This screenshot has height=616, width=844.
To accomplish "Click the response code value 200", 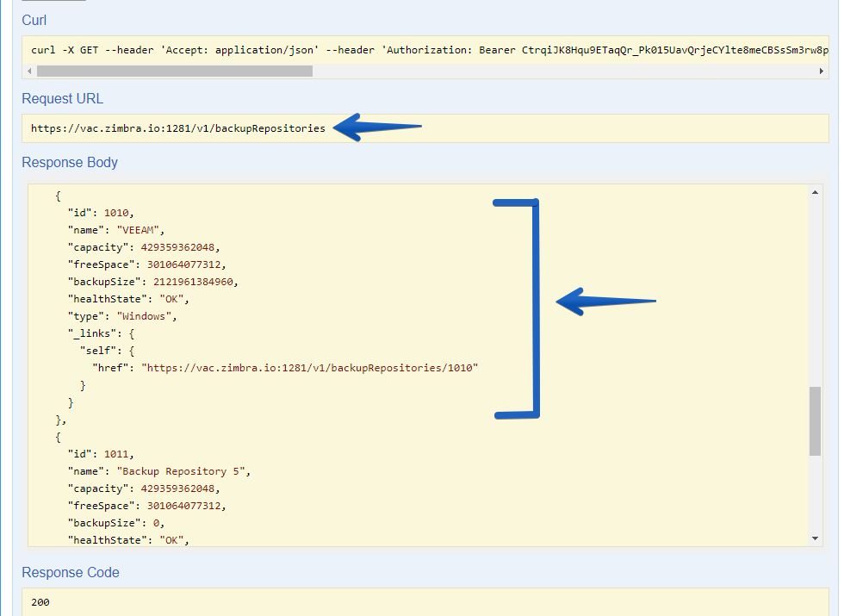I will tap(40, 602).
